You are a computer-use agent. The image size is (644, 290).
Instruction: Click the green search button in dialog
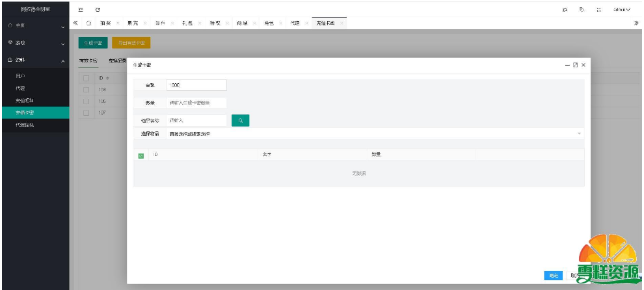click(x=240, y=120)
